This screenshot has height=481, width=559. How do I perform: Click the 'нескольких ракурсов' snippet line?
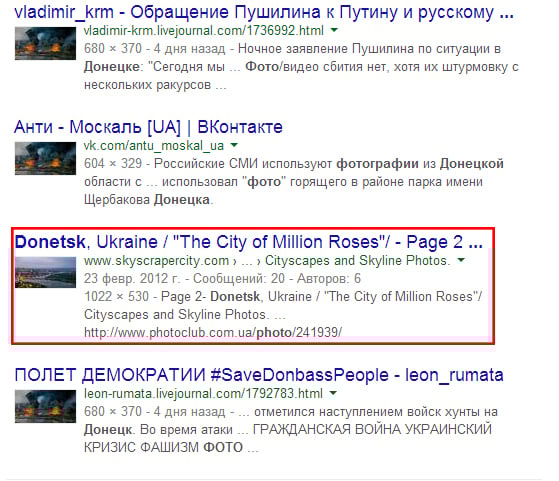click(155, 85)
